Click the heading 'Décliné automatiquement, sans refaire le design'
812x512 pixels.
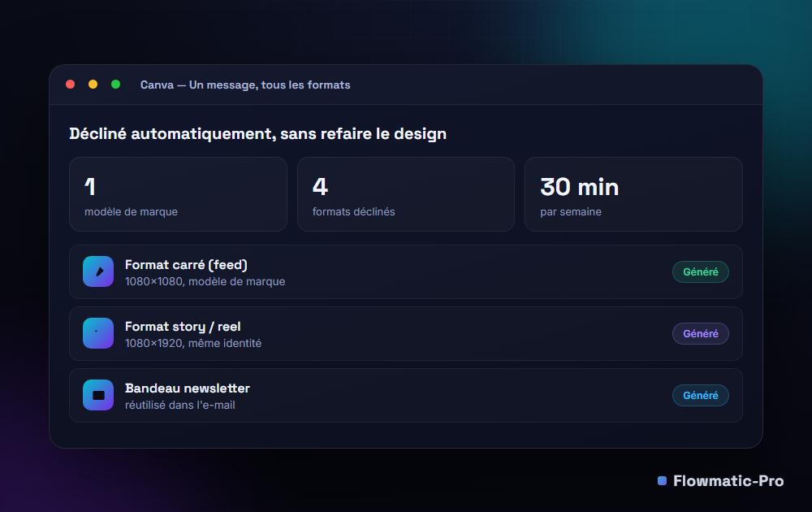(258, 134)
